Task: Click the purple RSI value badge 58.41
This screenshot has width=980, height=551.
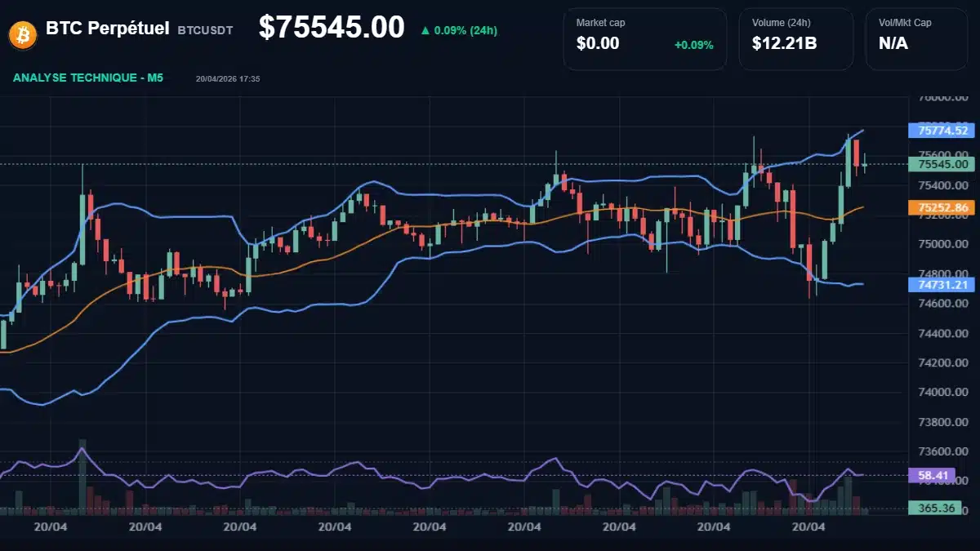Action: 931,474
